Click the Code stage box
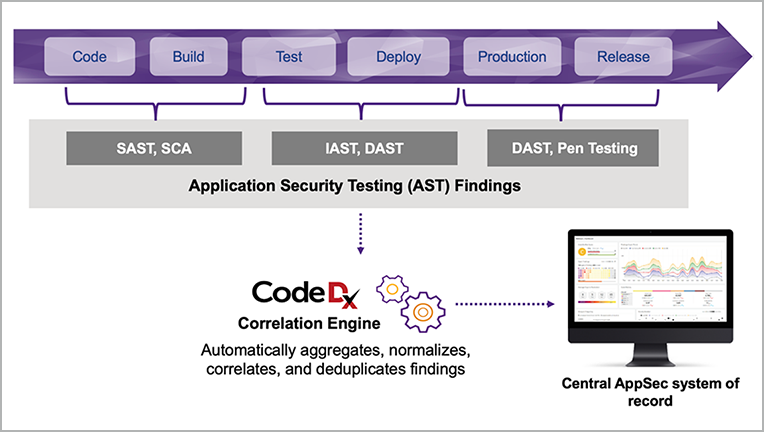This screenshot has width=764, height=432. pyautogui.click(x=90, y=56)
